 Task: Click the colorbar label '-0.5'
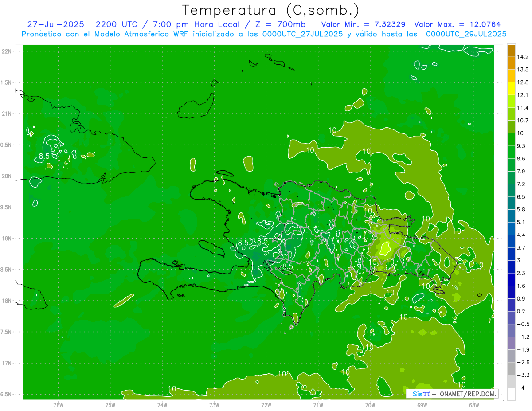click(x=523, y=324)
